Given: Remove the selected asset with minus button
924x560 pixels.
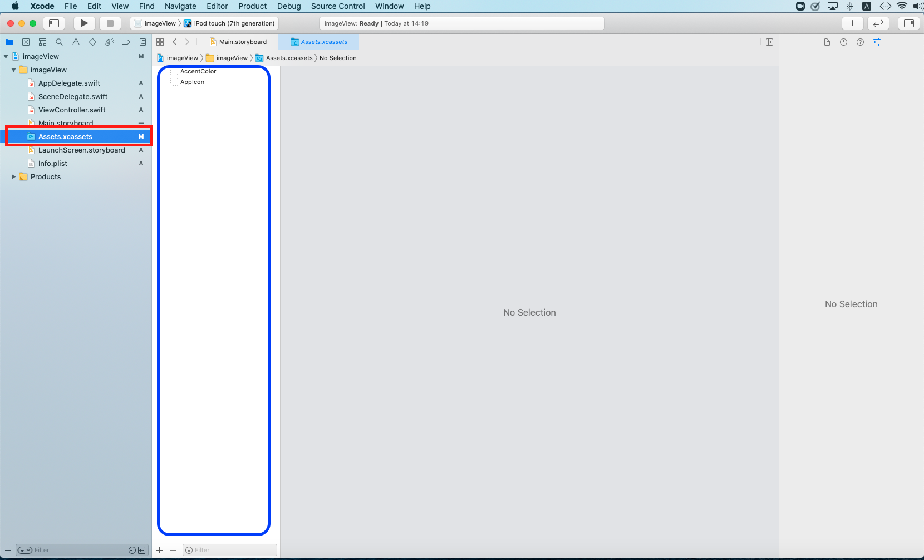Looking at the screenshot, I should pos(173,550).
